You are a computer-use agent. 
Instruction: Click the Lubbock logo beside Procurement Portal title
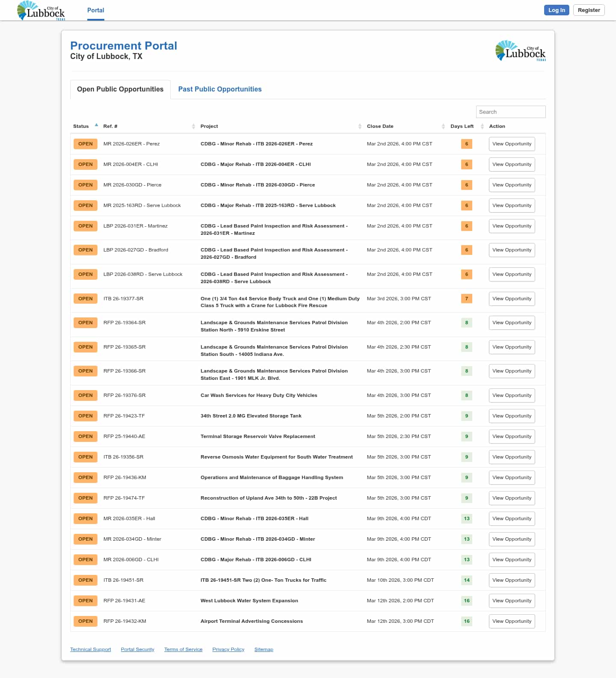click(520, 51)
